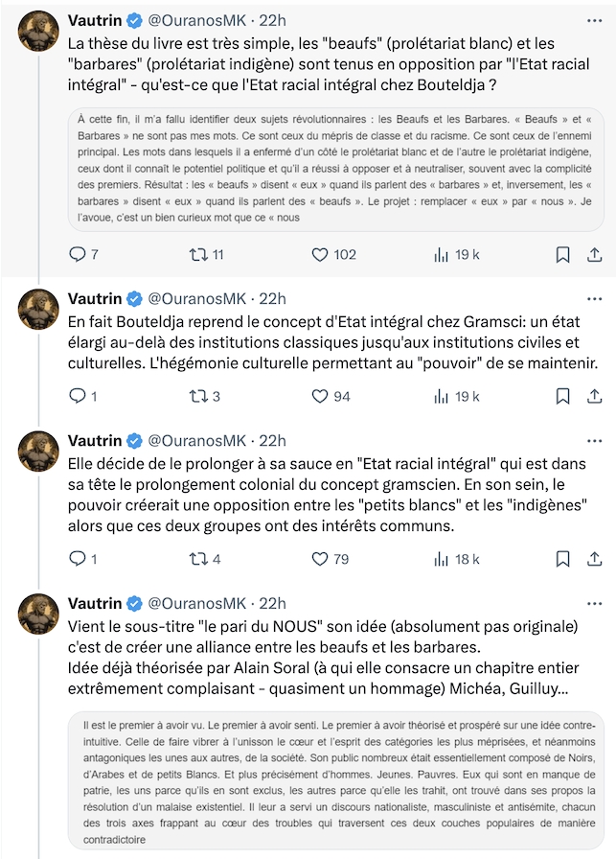Reply to the tweet with 79 likes

(x=83, y=559)
